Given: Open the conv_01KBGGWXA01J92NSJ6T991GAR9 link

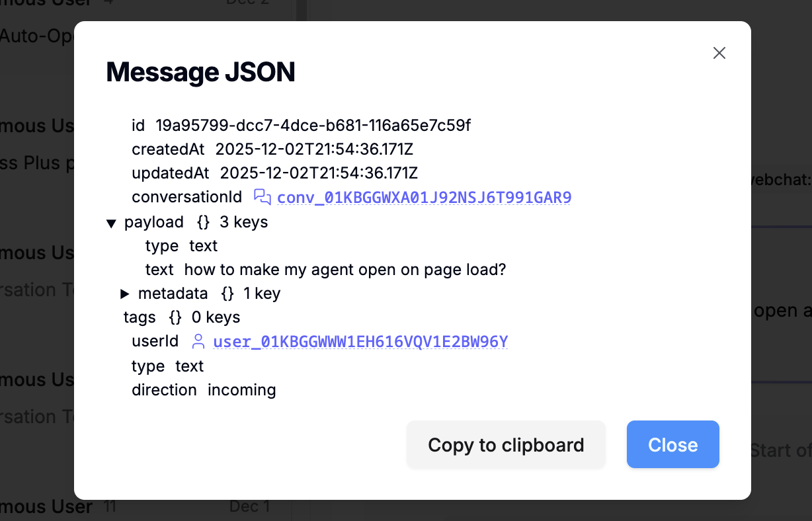Looking at the screenshot, I should tap(425, 197).
